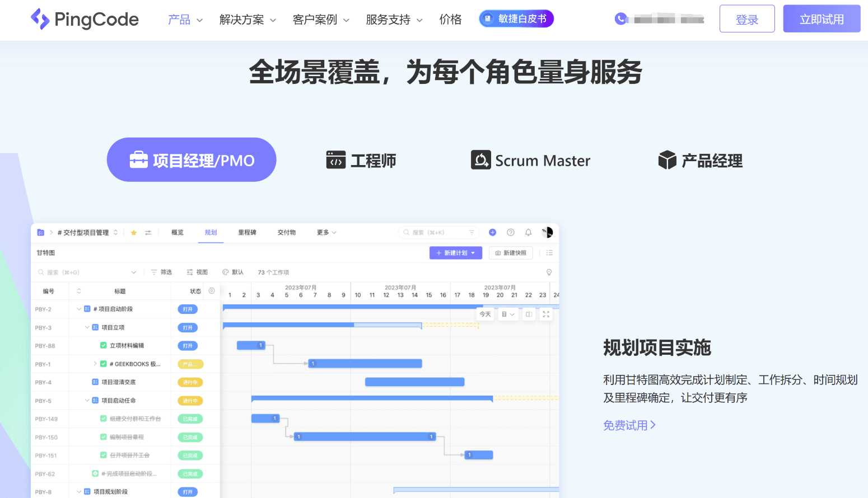The image size is (868, 498).
Task: Click the 视图 view icon
Action: pyautogui.click(x=190, y=273)
